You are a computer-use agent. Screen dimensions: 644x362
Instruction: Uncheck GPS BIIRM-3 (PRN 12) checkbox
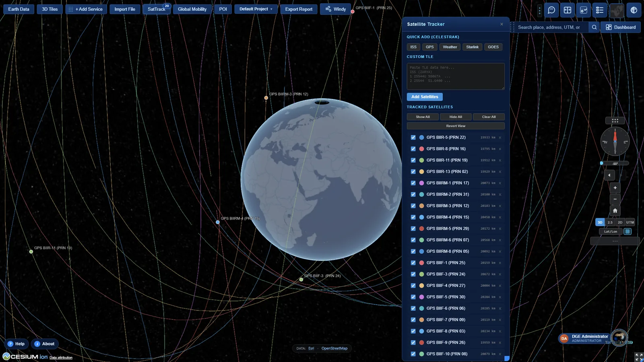(413, 206)
